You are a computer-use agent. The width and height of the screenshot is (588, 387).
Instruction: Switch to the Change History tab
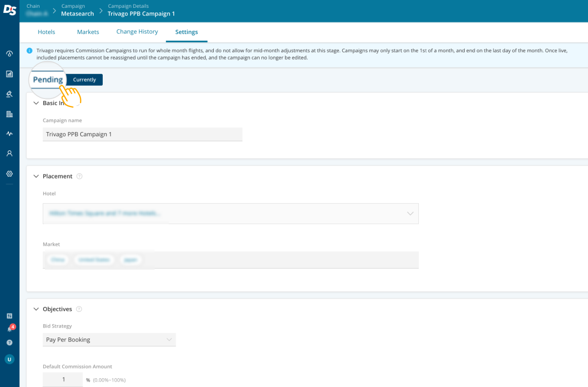137,32
